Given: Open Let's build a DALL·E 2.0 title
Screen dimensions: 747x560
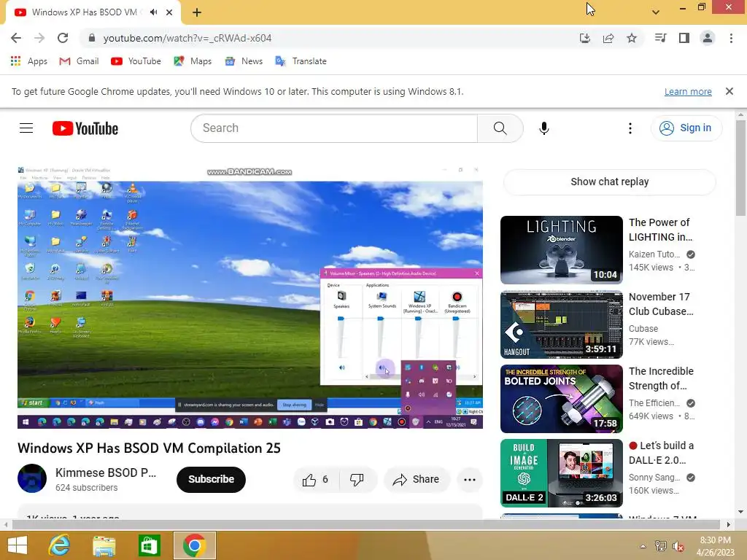Looking at the screenshot, I should [661, 452].
